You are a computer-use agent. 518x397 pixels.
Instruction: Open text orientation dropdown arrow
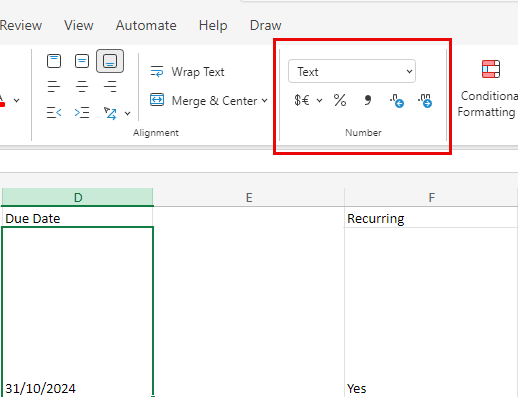click(x=127, y=114)
